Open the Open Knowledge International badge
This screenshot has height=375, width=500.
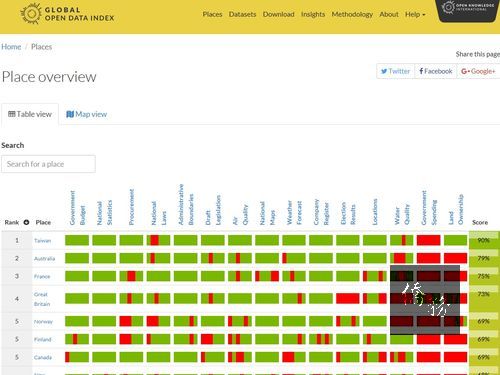pos(467,10)
